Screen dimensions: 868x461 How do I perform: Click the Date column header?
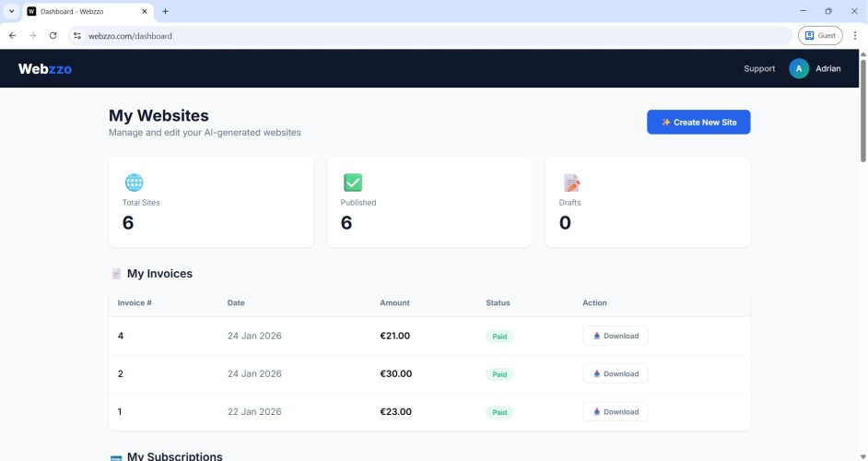(236, 302)
